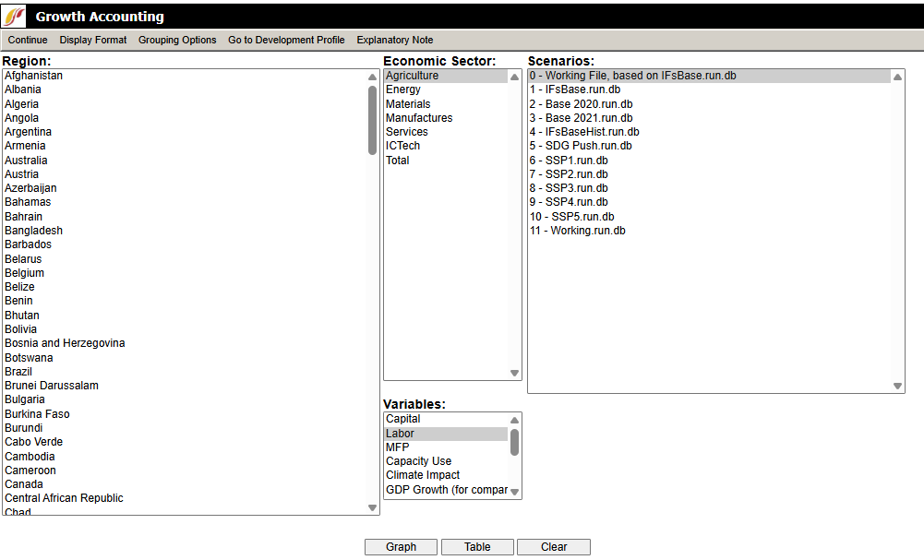Click Economic Sector list down arrow
The width and height of the screenshot is (924, 560).
click(515, 373)
